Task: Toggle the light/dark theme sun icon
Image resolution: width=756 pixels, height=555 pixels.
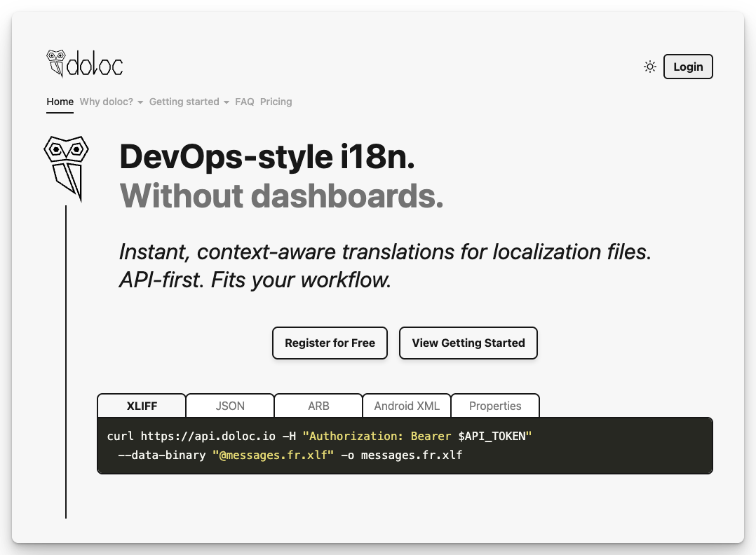Action: 650,67
